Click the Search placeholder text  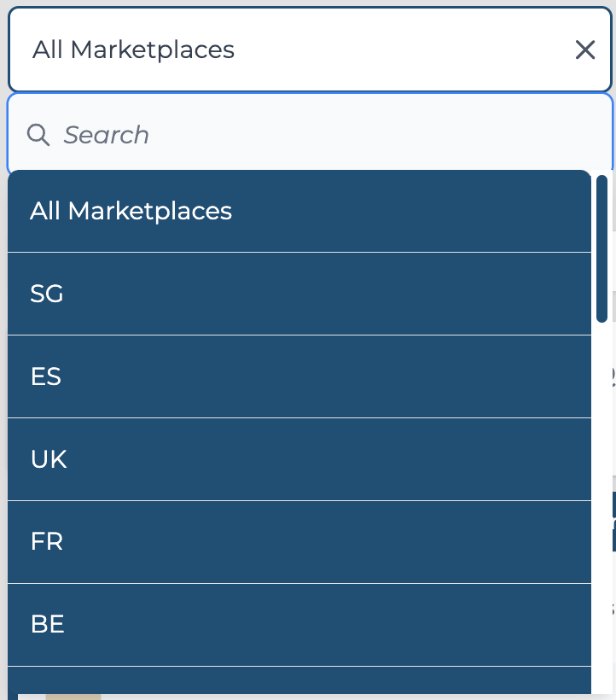click(x=106, y=135)
